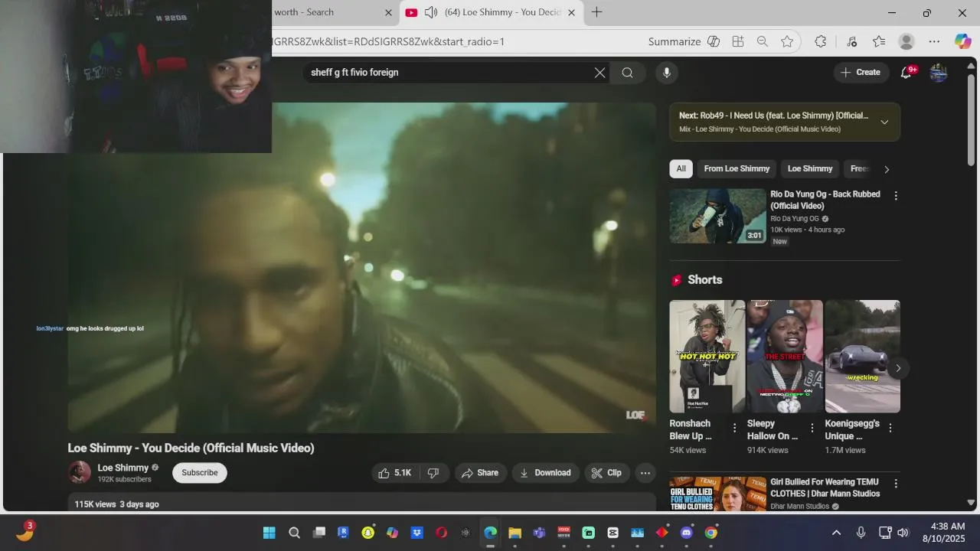
Task: Click the YouTube search magnifier button
Action: pyautogui.click(x=627, y=73)
